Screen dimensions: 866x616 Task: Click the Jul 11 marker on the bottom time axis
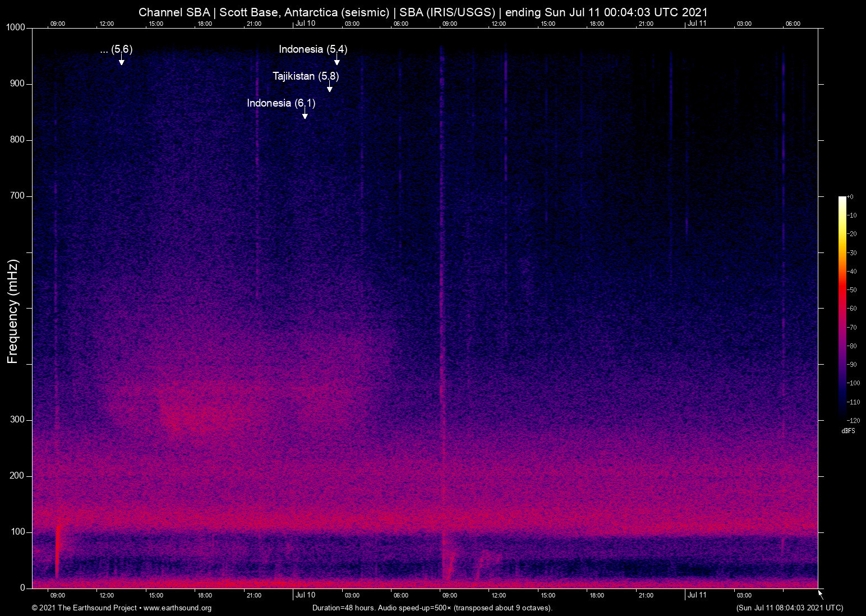(x=697, y=595)
